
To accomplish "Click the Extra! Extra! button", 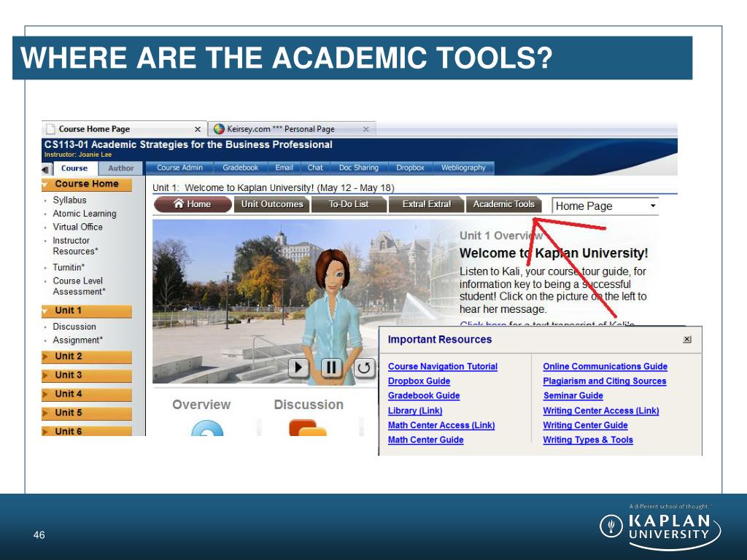I will (x=426, y=204).
